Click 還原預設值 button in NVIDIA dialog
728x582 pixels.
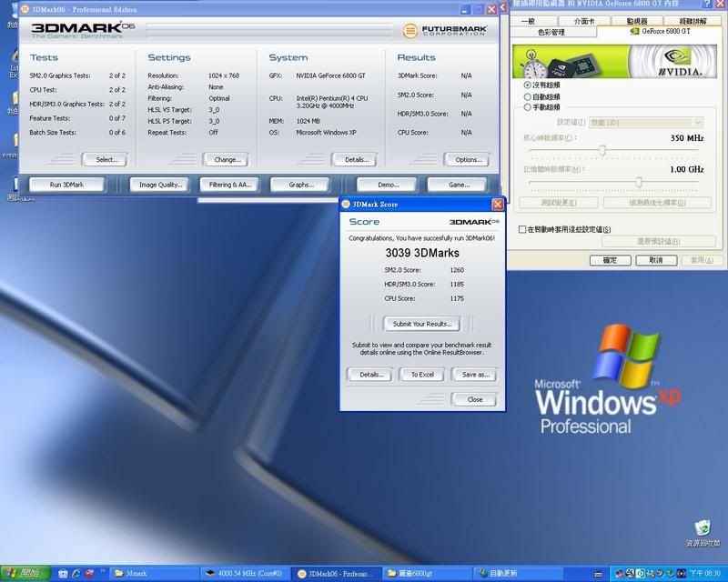[x=659, y=242]
